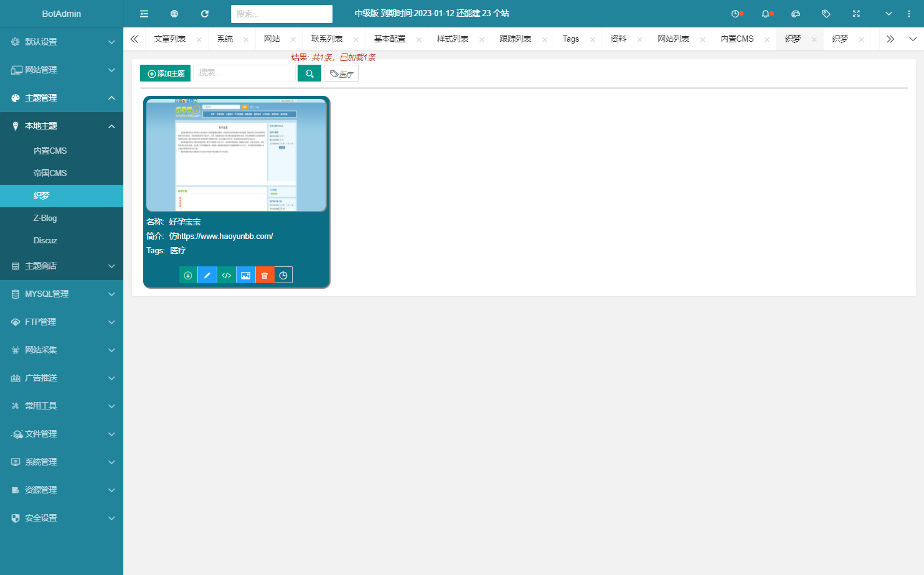Click the cloud icon beside 文件管理
This screenshot has width=924, height=575.
(17, 434)
